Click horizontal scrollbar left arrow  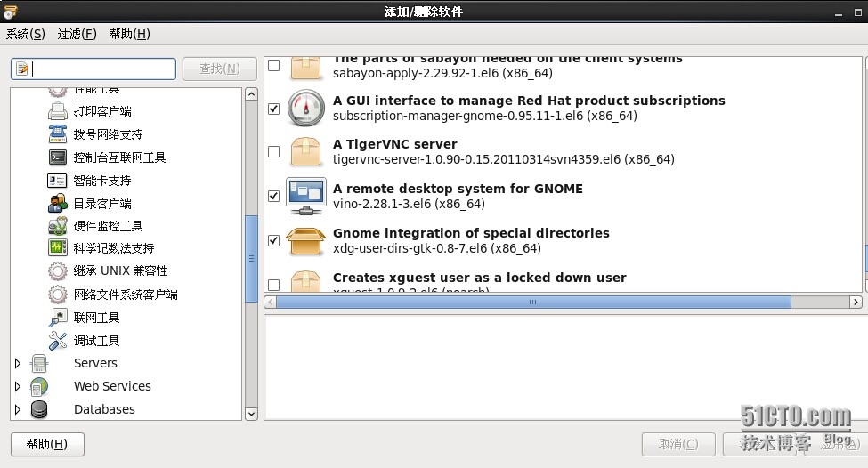pyautogui.click(x=270, y=302)
